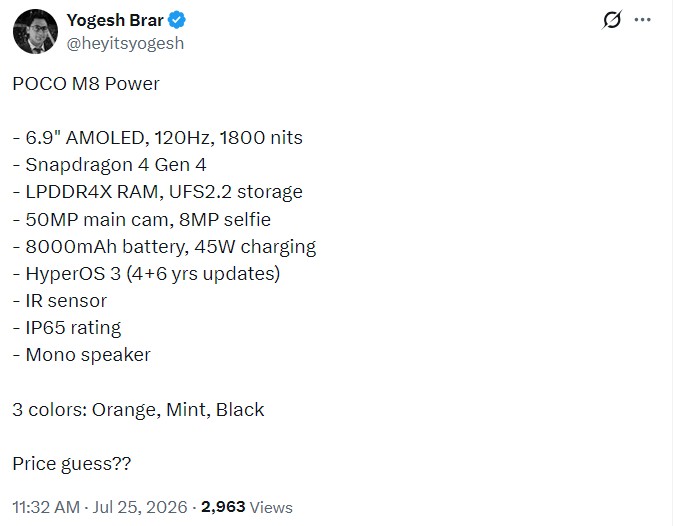Open the three-dot more options menu

[x=642, y=19]
